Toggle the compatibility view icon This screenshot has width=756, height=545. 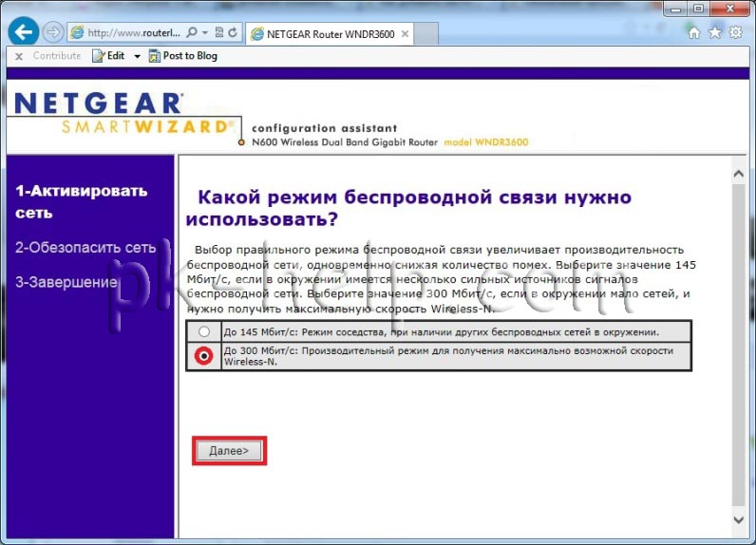click(219, 32)
